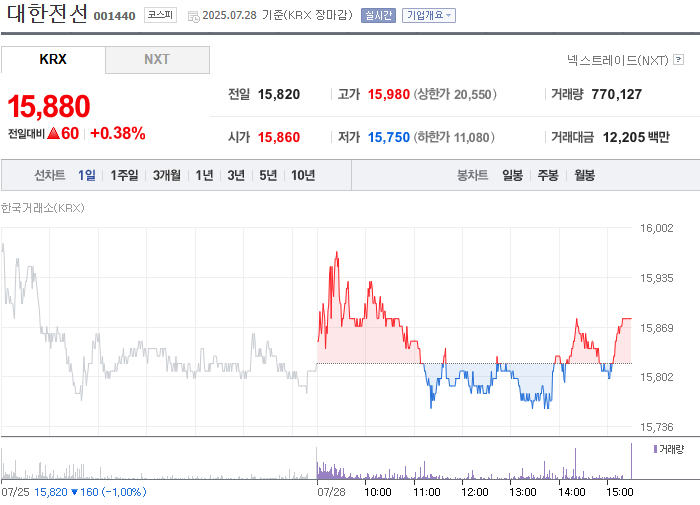Viewport: 700px width, 505px height.
Task: Select the 1일 line chart period
Action: click(87, 175)
